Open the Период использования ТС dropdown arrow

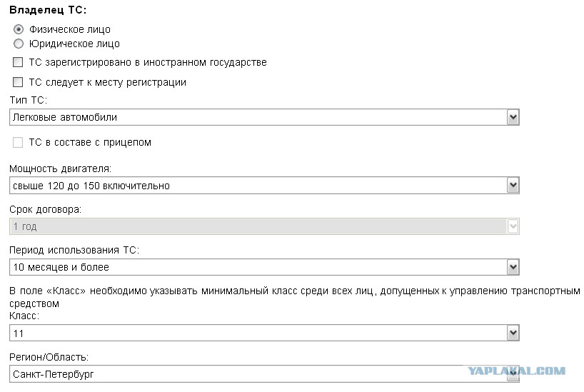point(513,267)
